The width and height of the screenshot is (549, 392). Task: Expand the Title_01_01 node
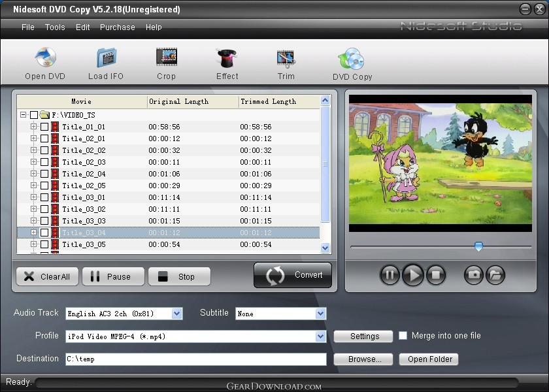pos(33,126)
